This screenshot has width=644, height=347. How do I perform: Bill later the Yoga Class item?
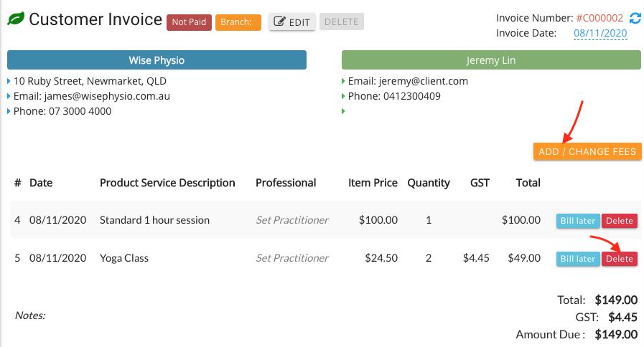pos(578,259)
